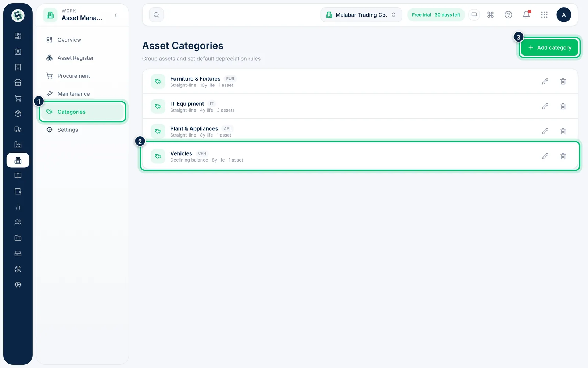This screenshot has height=368, width=588.
Task: Open the storefront icon in the left rail
Action: coord(18,83)
